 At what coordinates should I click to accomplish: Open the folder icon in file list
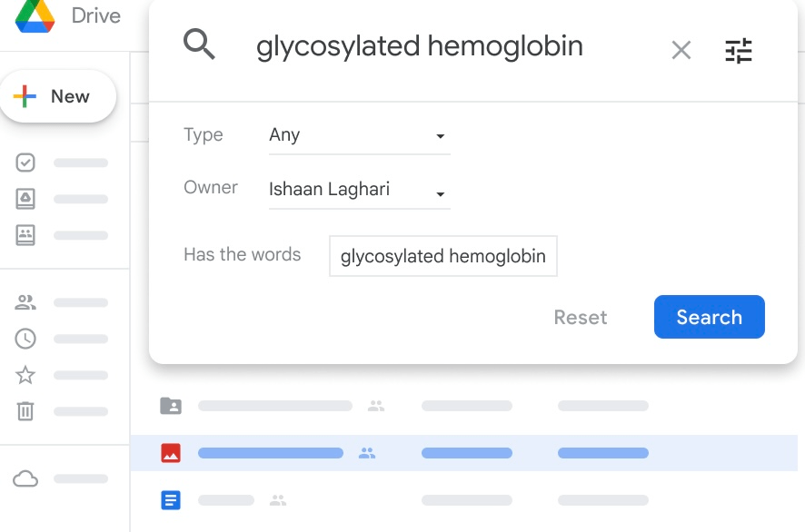pyautogui.click(x=171, y=406)
